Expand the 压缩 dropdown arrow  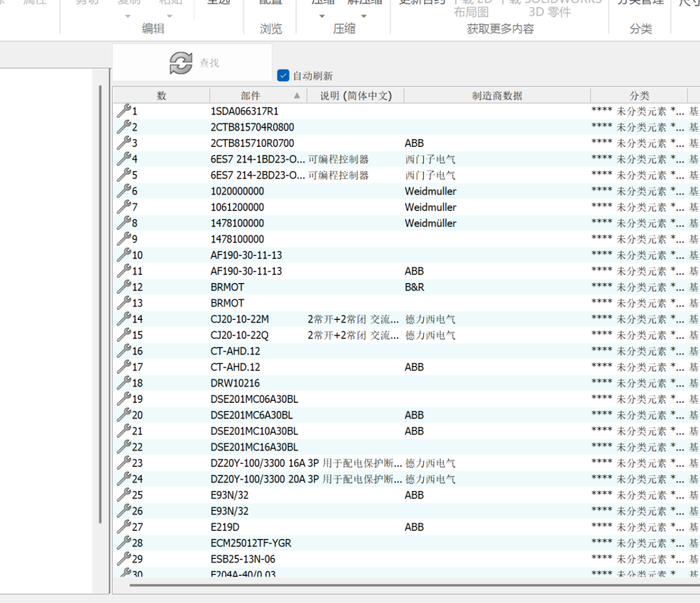coord(322,16)
